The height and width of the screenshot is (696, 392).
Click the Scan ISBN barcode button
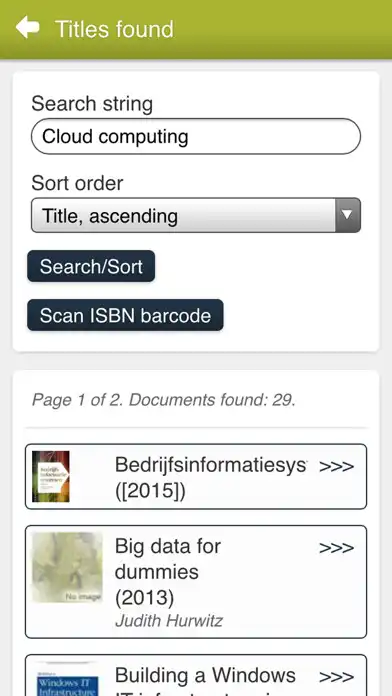125,315
